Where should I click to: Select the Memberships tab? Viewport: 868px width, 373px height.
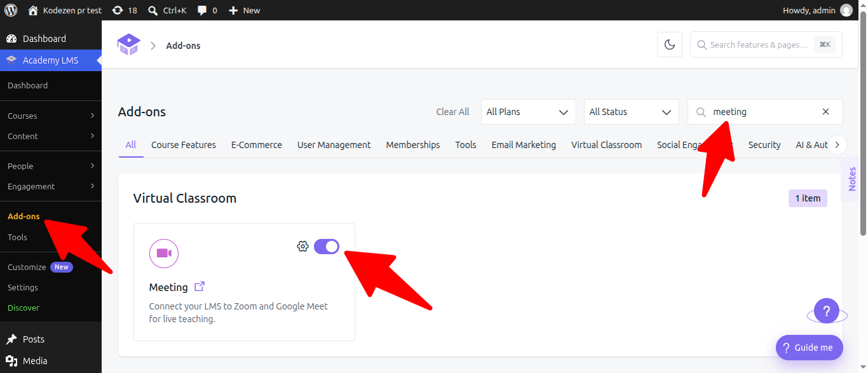[x=413, y=145]
